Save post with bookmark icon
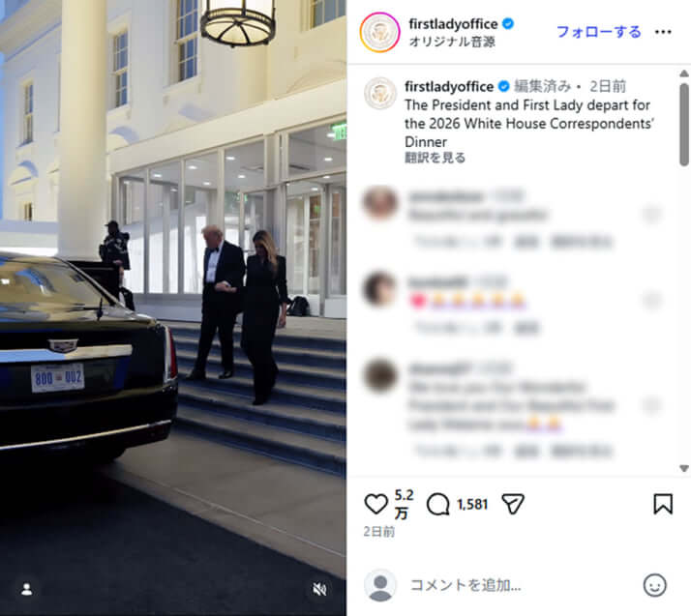The height and width of the screenshot is (616, 691). tap(663, 504)
